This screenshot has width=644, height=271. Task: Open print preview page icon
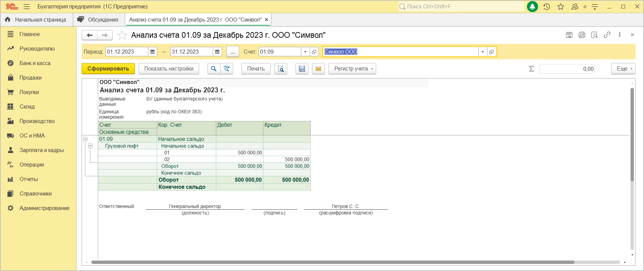[x=281, y=69]
